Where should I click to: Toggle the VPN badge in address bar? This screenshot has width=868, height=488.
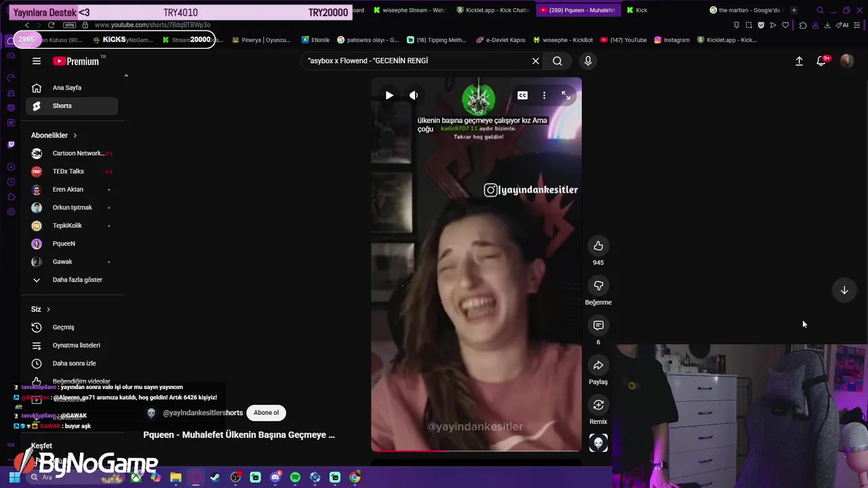tap(69, 25)
